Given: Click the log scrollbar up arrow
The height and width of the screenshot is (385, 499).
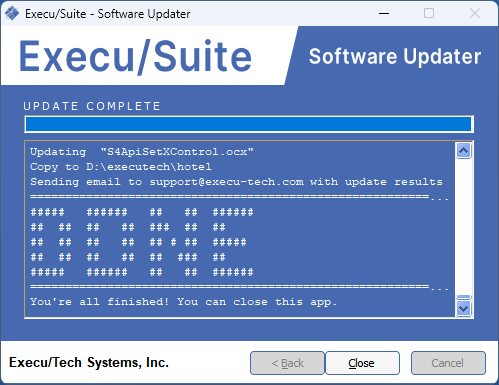Looking at the screenshot, I should tap(463, 151).
